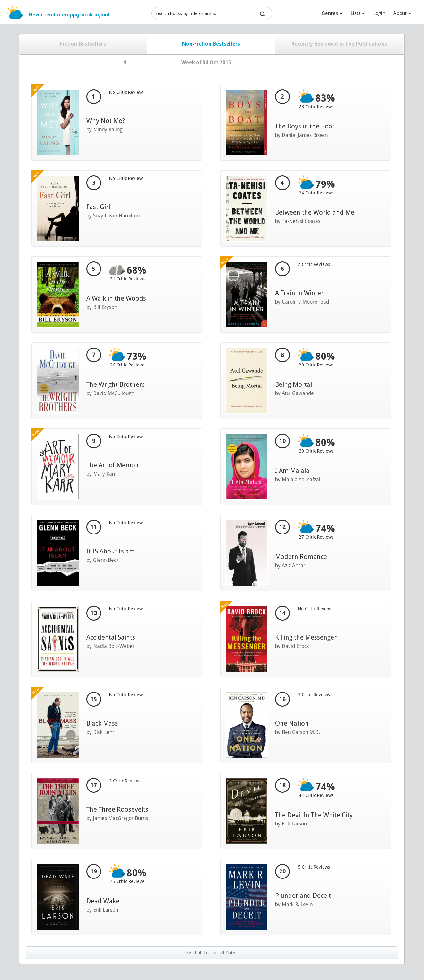The height and width of the screenshot is (980, 424).
Task: Click the sunny cloud icon beside 79%
Action: 306,183
